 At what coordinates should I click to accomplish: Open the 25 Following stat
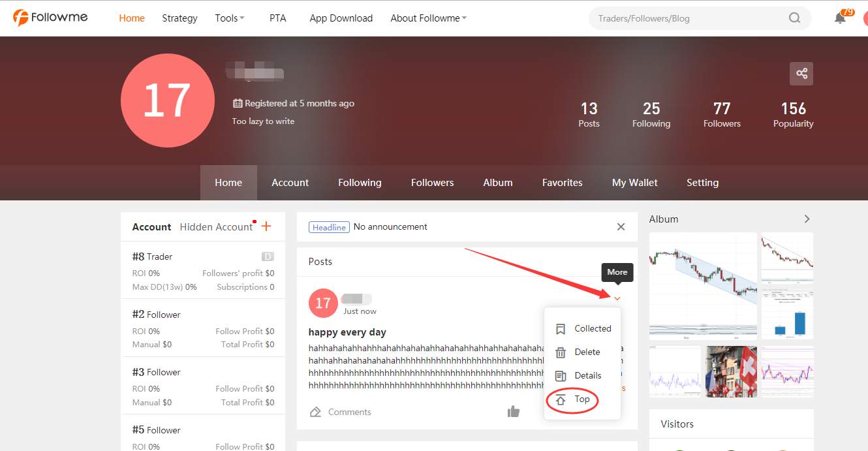coord(651,114)
